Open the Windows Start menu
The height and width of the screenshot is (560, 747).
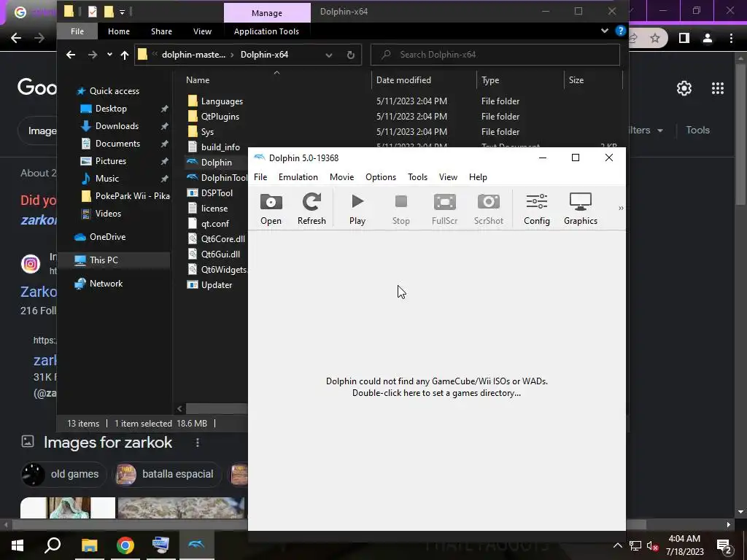click(x=18, y=545)
